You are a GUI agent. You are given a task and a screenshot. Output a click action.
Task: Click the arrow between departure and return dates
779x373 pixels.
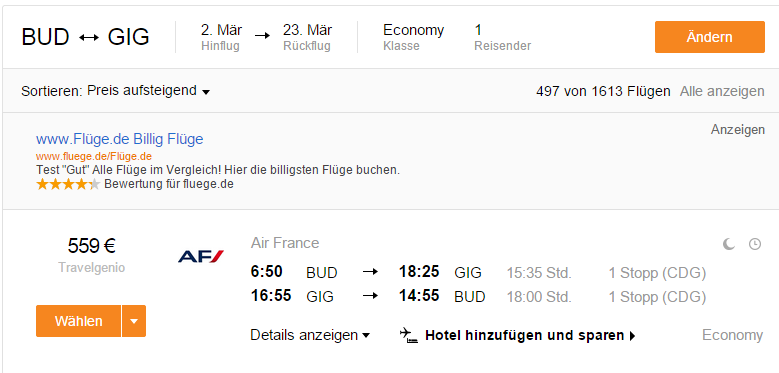coord(262,36)
